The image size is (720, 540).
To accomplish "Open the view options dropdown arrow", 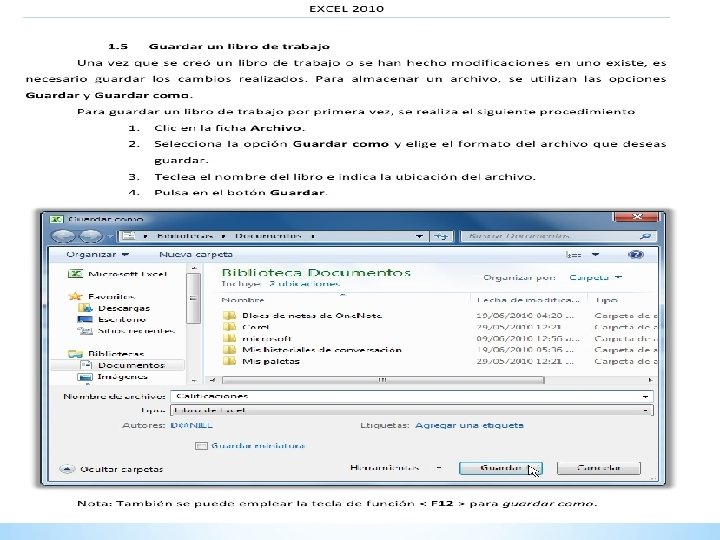I will [x=595, y=254].
